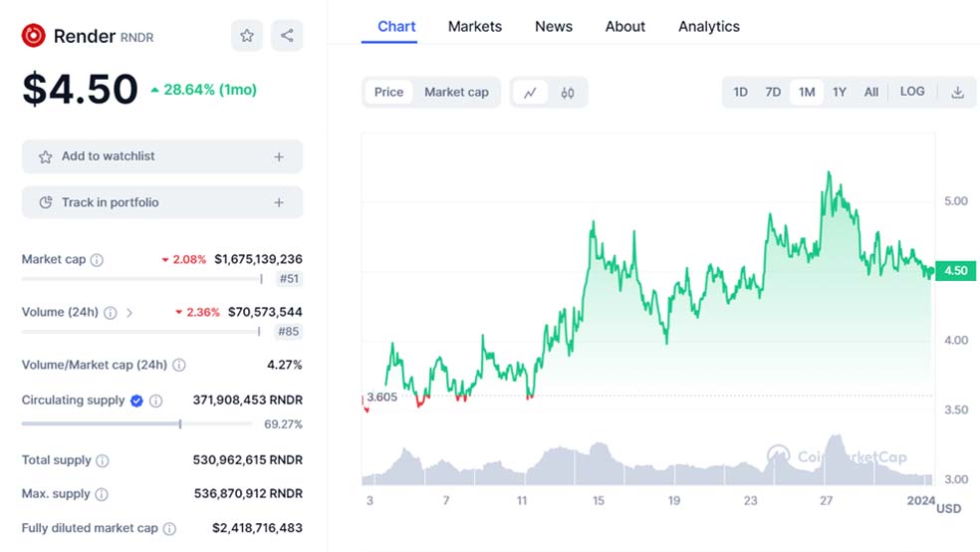The width and height of the screenshot is (980, 552).
Task: Click the 4.50 current price tag
Action: [x=956, y=271]
